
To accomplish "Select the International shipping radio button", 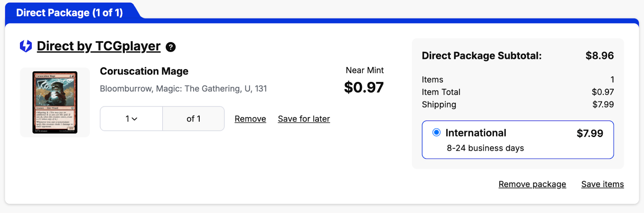I will [x=436, y=133].
